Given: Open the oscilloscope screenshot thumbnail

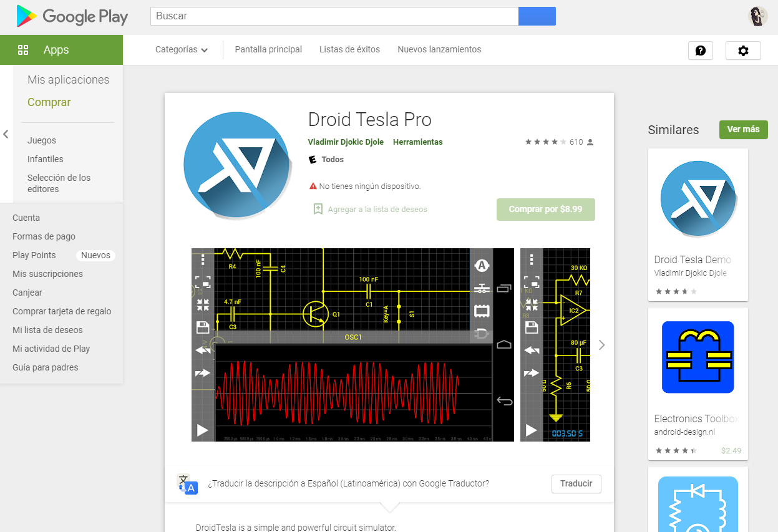Looking at the screenshot, I should (x=353, y=345).
